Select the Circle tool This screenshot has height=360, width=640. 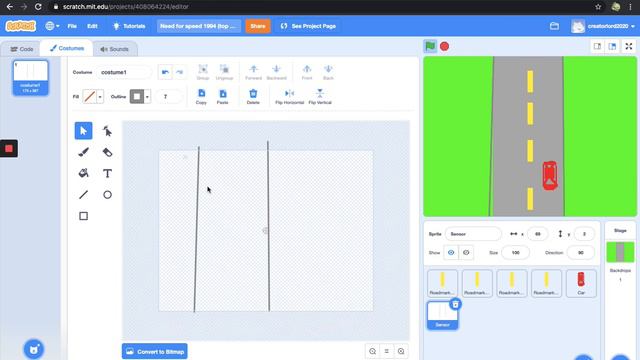click(x=107, y=195)
